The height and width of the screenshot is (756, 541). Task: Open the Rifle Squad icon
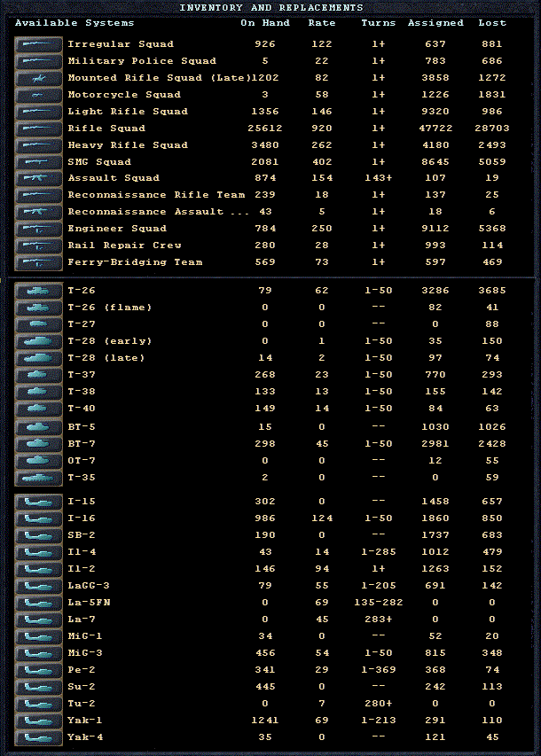click(x=39, y=129)
